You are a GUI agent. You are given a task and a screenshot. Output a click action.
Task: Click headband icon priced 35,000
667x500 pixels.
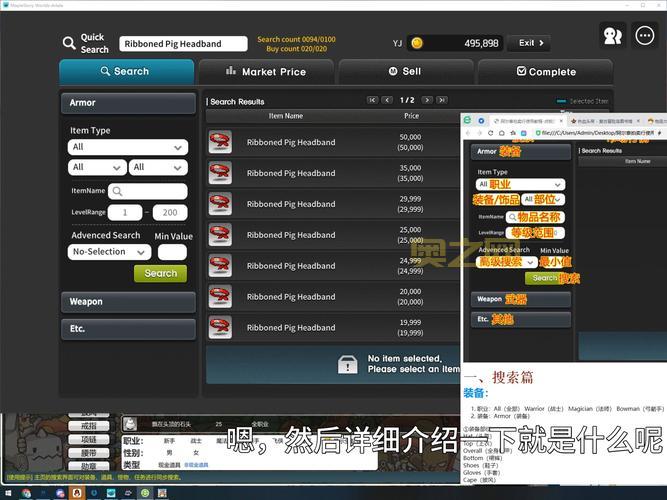(220, 173)
